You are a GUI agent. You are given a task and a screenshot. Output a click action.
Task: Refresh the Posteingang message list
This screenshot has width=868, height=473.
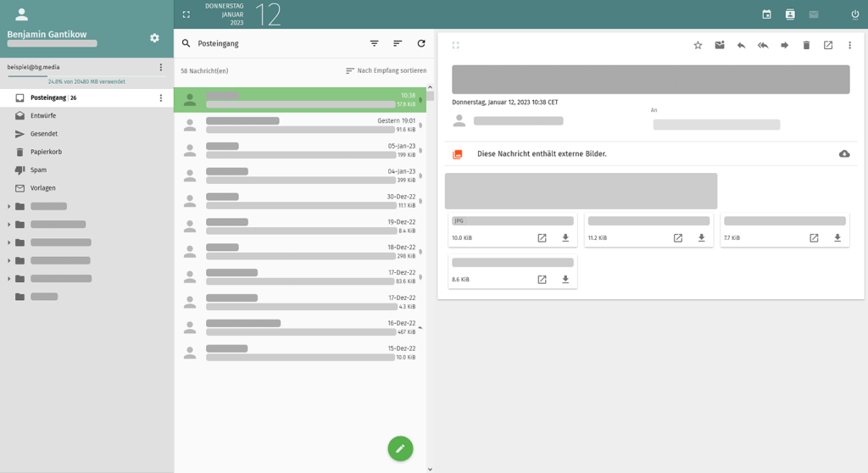tap(421, 43)
